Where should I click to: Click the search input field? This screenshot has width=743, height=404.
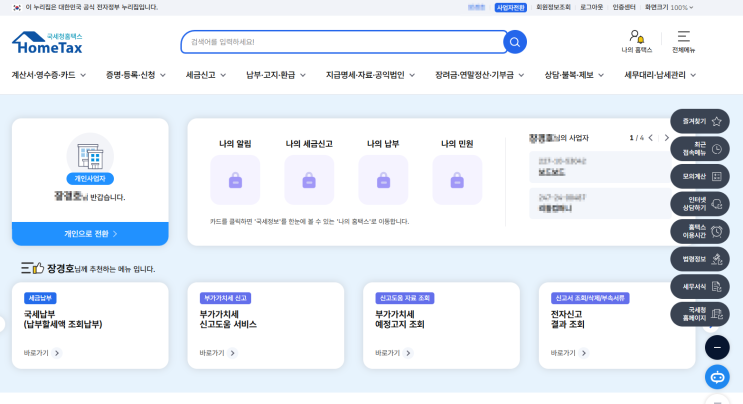tap(340, 42)
